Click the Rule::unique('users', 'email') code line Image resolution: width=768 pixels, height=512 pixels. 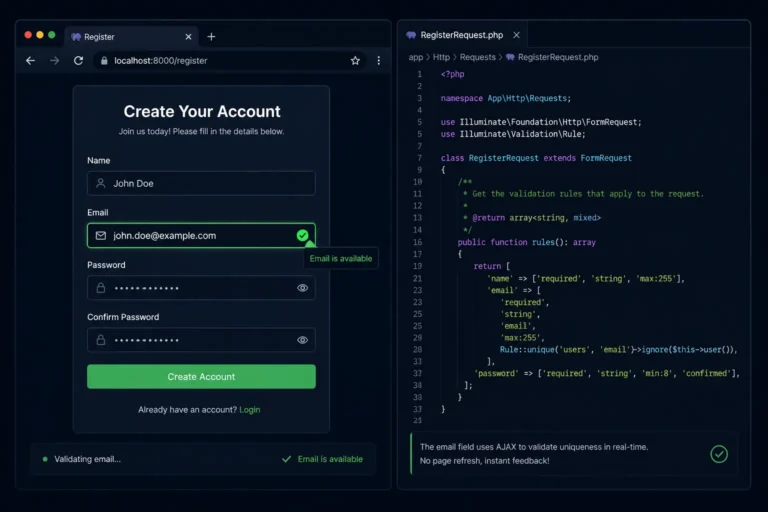[619, 350]
